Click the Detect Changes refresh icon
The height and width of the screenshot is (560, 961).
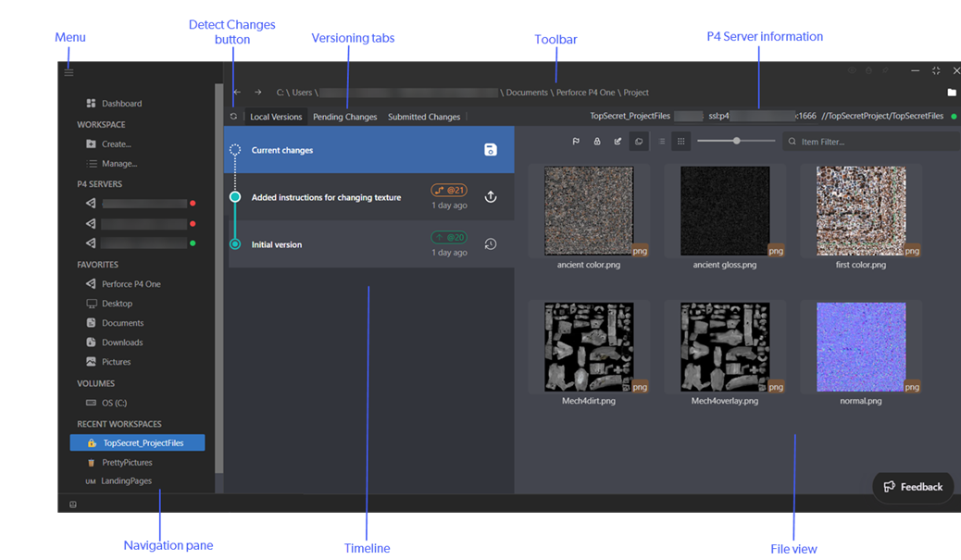point(233,117)
